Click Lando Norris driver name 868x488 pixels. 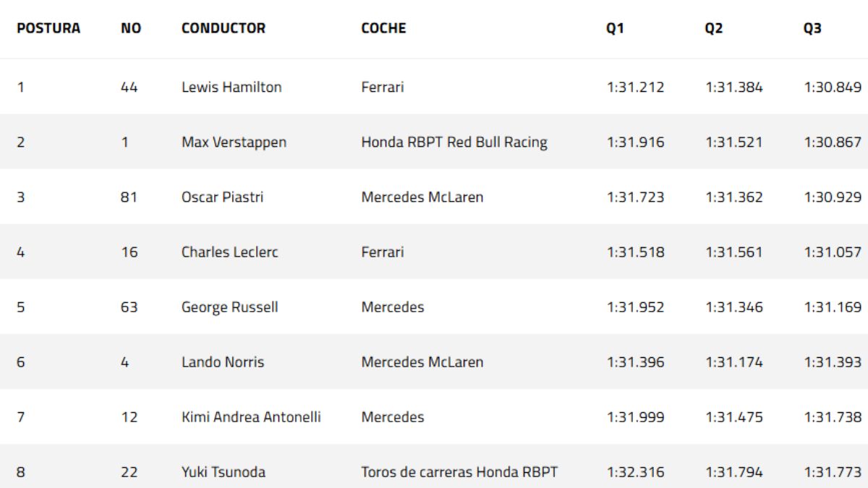click(223, 362)
